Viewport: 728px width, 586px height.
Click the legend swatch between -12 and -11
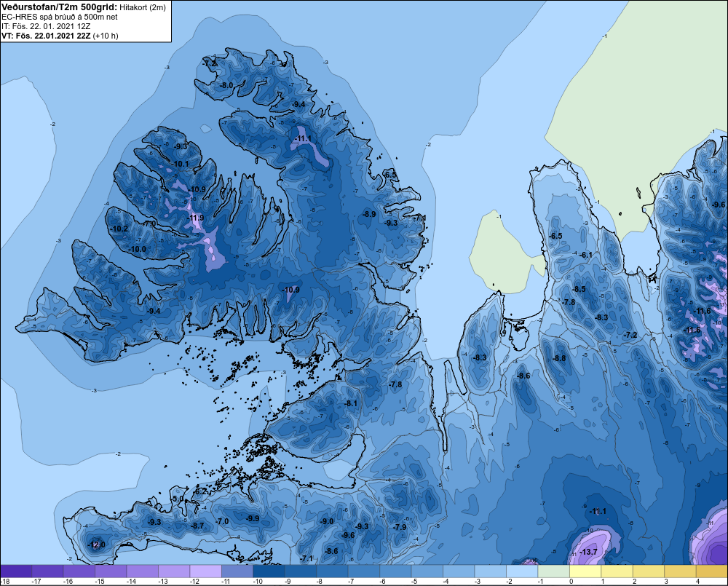[206, 571]
